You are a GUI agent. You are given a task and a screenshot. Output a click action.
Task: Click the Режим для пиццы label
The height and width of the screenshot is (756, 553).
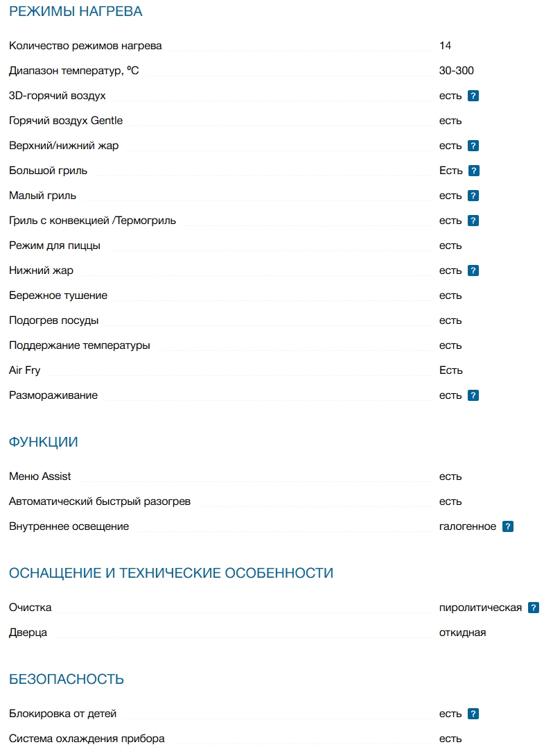55,246
